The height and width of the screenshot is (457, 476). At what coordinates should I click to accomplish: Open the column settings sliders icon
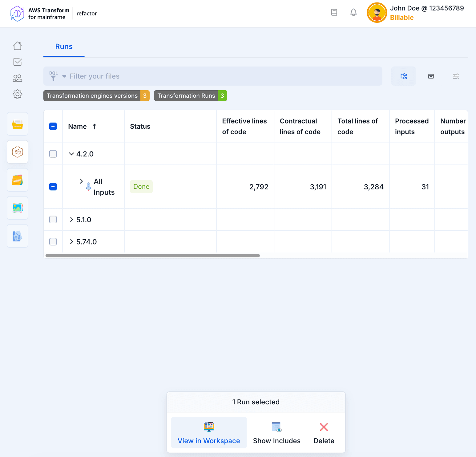(x=456, y=76)
